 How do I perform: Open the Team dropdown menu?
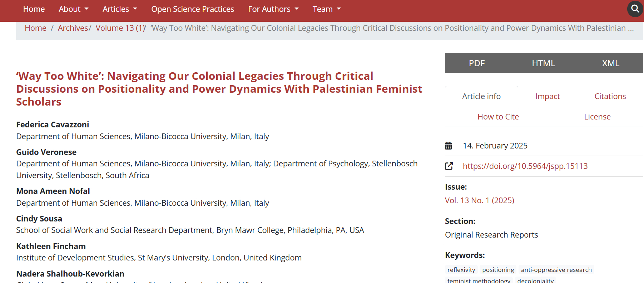pos(326,9)
